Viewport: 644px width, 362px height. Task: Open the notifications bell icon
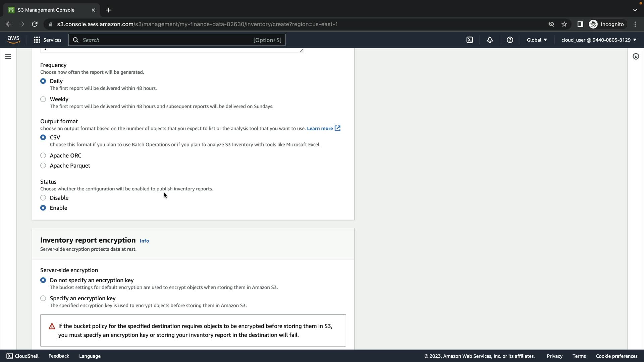pos(490,40)
